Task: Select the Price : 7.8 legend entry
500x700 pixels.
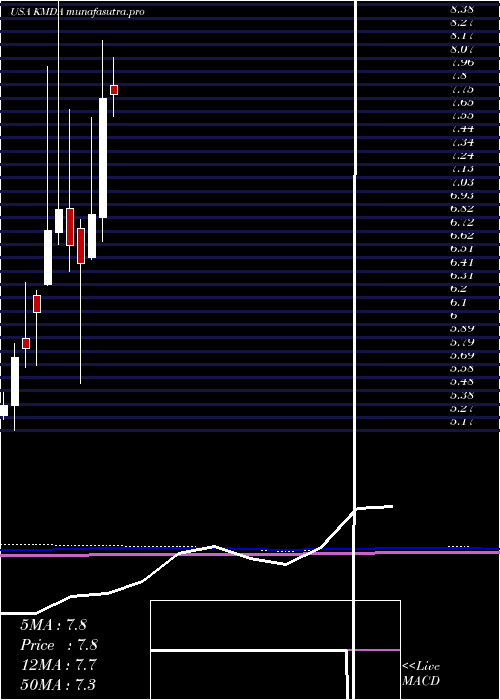Action: click(x=59, y=645)
